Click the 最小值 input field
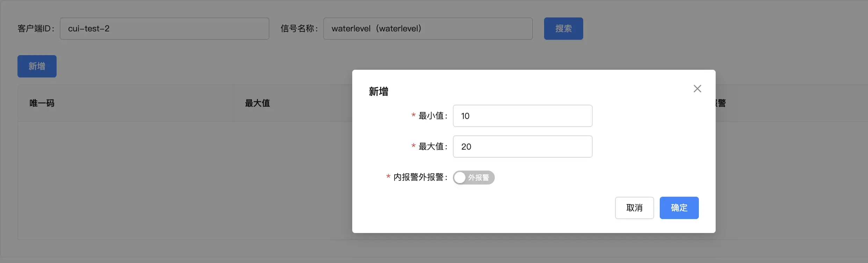 click(522, 116)
